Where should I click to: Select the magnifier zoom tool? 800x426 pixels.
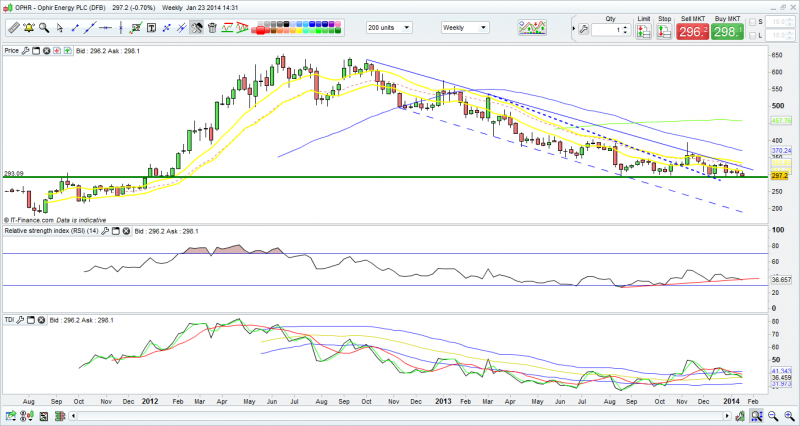tap(44, 28)
